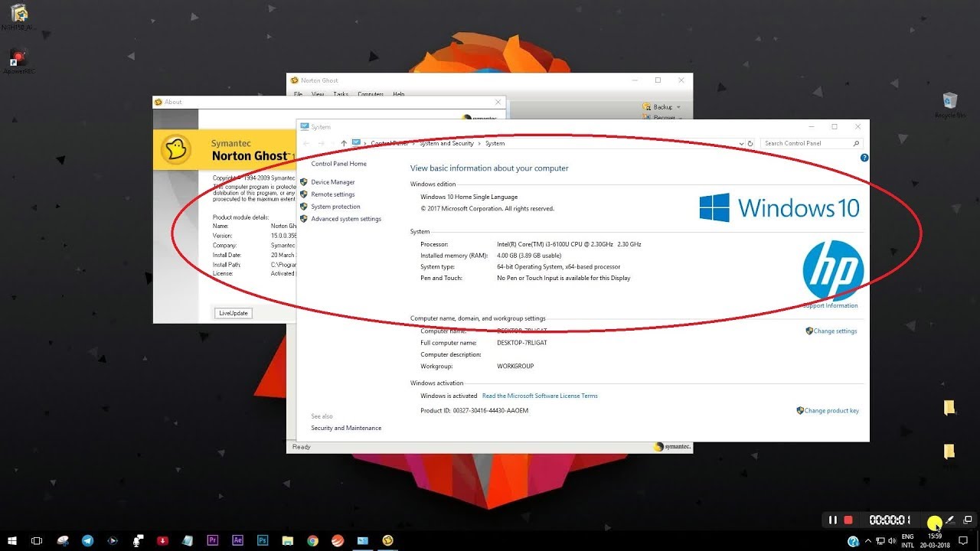Click the LiveUpdate button in Norton Ghost About
Image resolution: width=980 pixels, height=551 pixels.
pyautogui.click(x=232, y=312)
